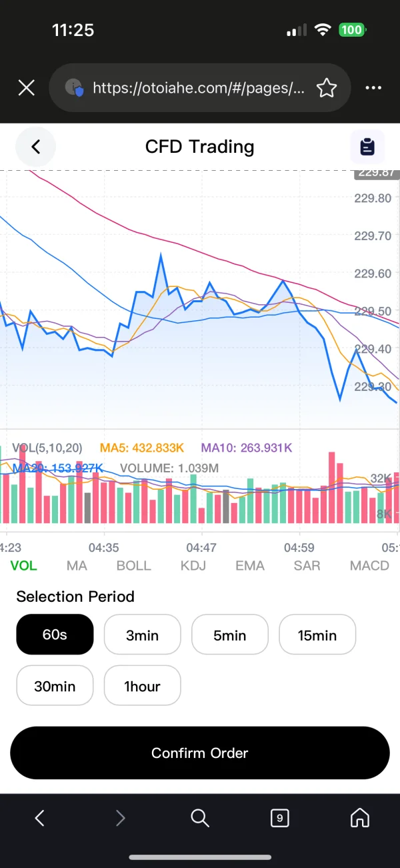Open the browser search icon
Viewport: 400px width, 868px height.
tap(200, 817)
